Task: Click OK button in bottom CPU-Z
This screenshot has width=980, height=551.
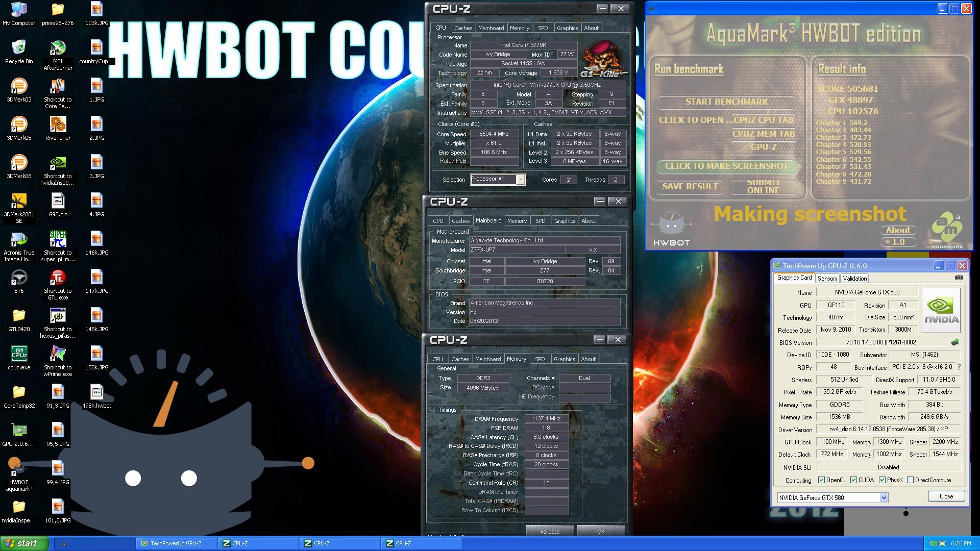Action: click(x=601, y=531)
